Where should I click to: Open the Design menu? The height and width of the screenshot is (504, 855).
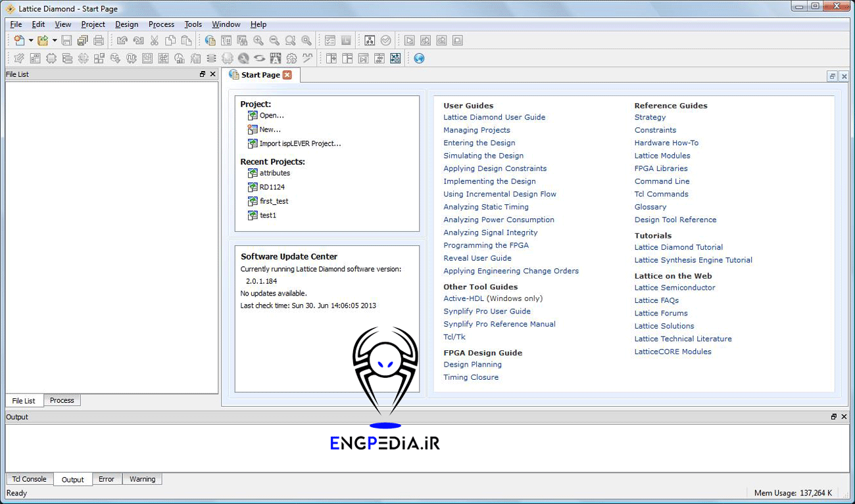coord(126,24)
